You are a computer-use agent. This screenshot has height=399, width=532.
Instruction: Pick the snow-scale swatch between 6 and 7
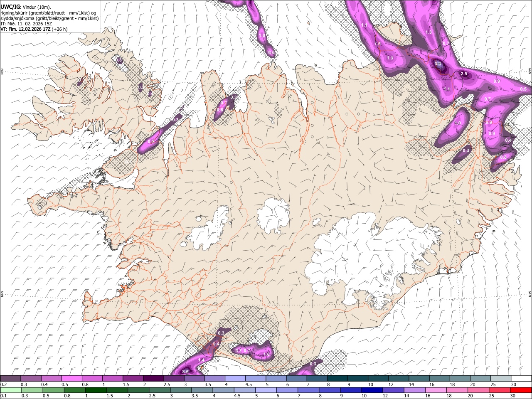coord(296,378)
